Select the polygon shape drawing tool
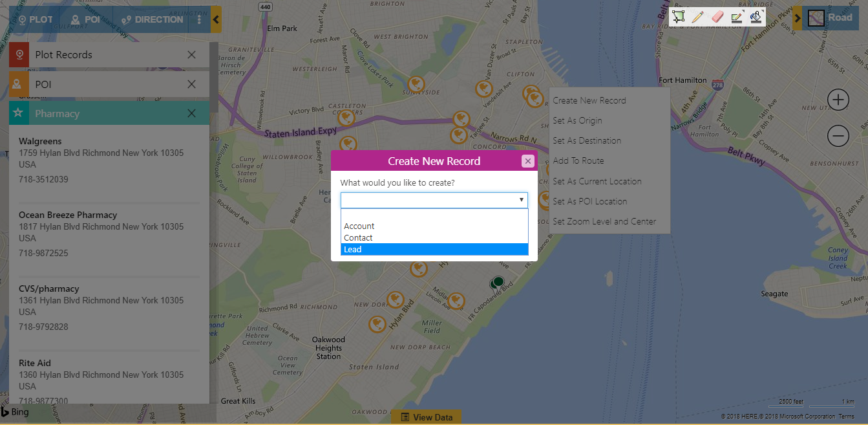The width and height of the screenshot is (868, 425). point(678,17)
